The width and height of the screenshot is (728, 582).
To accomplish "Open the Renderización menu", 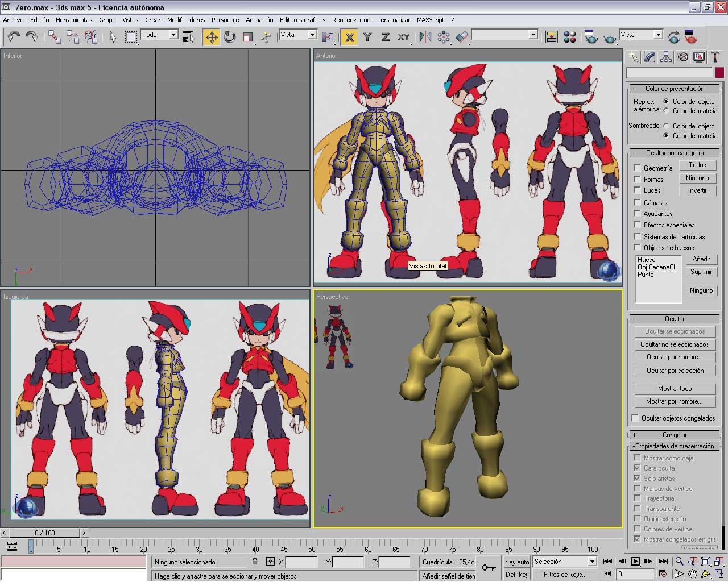I will [351, 20].
